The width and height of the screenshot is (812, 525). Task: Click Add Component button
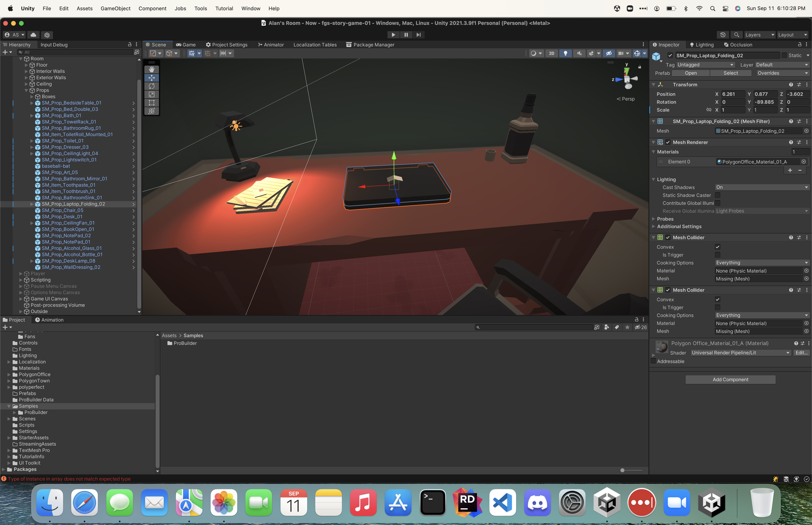[730, 380]
